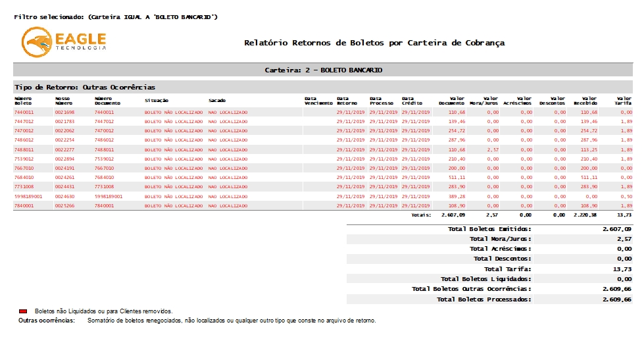
Task: Click the Valor Tarifa column header
Action: point(624,101)
